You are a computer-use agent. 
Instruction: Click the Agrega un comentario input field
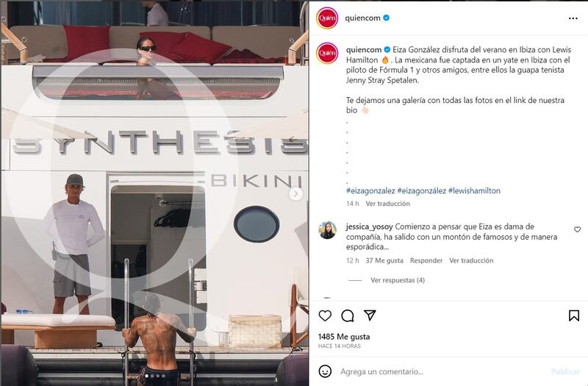tap(442, 372)
